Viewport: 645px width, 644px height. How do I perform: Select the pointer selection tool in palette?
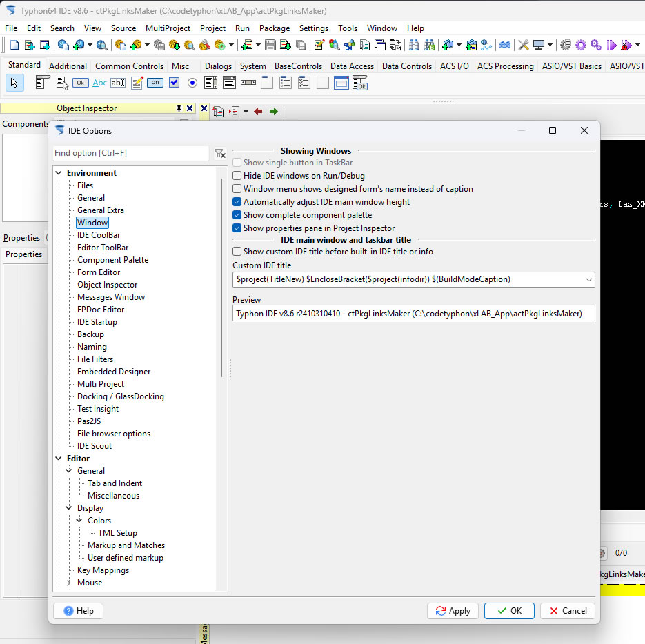coord(14,83)
